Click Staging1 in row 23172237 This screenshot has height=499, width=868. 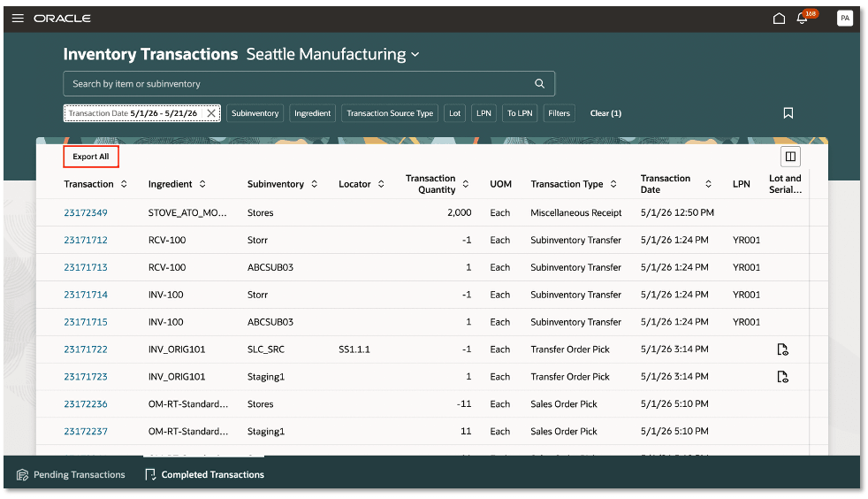tap(266, 432)
